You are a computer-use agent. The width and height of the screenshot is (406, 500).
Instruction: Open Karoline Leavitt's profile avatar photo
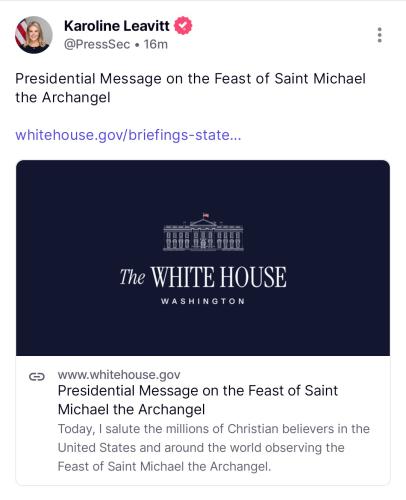tap(34, 35)
